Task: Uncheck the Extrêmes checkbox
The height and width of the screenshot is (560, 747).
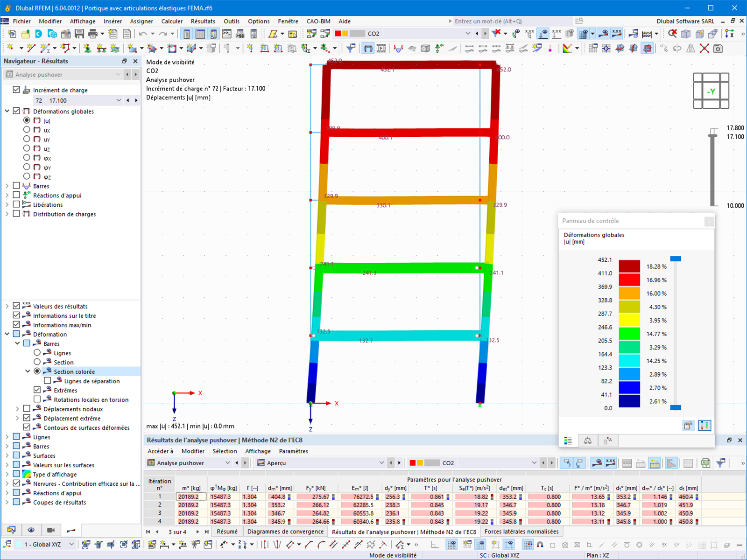Action: pos(37,390)
